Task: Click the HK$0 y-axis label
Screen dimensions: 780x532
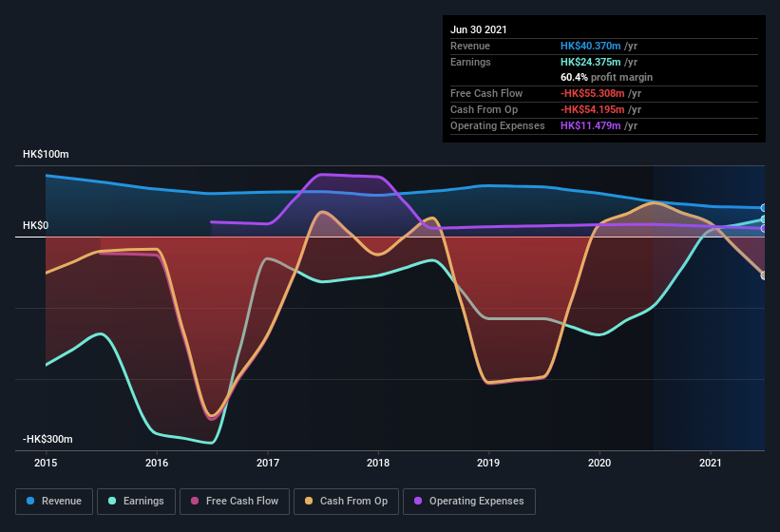Action: [36, 226]
